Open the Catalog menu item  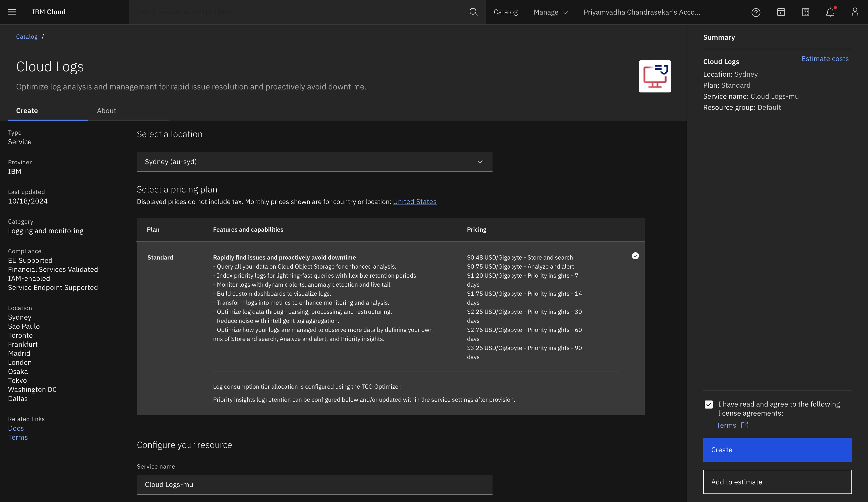tap(506, 12)
